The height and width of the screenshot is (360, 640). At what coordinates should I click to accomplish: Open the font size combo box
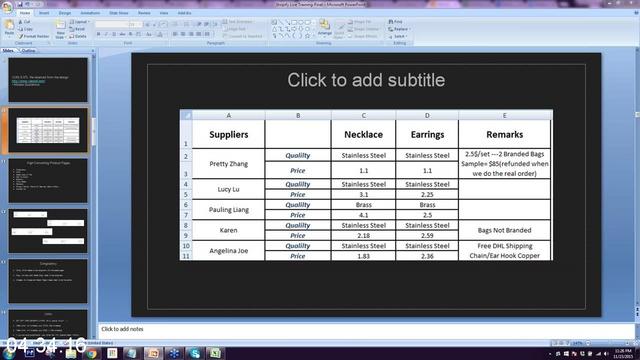click(135, 24)
